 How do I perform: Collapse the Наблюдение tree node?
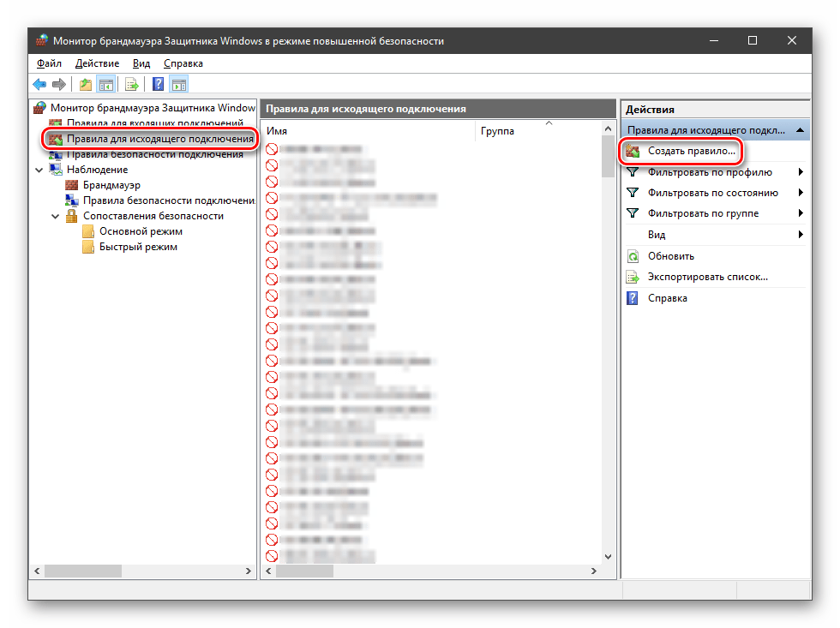click(x=39, y=170)
